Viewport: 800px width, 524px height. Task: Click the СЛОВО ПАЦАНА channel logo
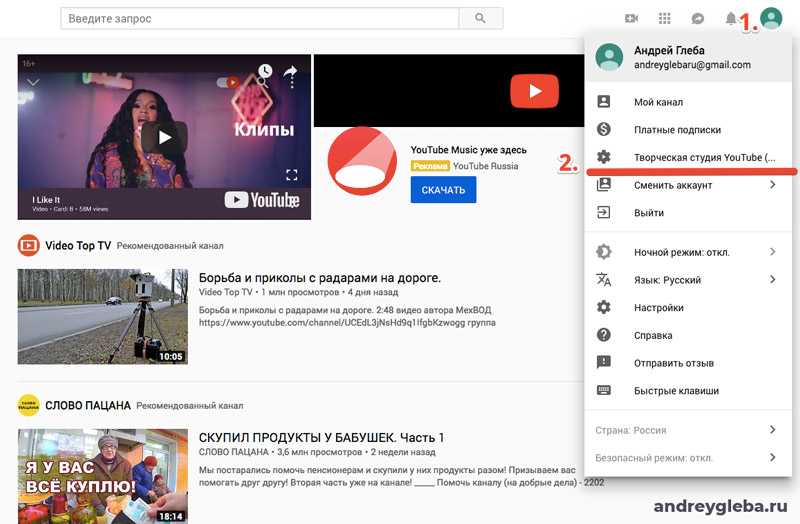coord(29,406)
